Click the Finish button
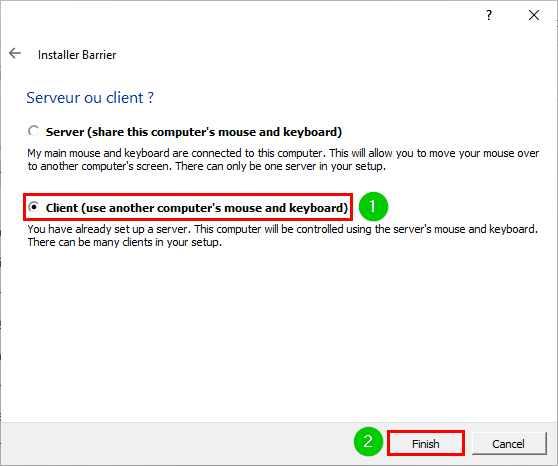Screen dimensions: 558x466 point(426,444)
